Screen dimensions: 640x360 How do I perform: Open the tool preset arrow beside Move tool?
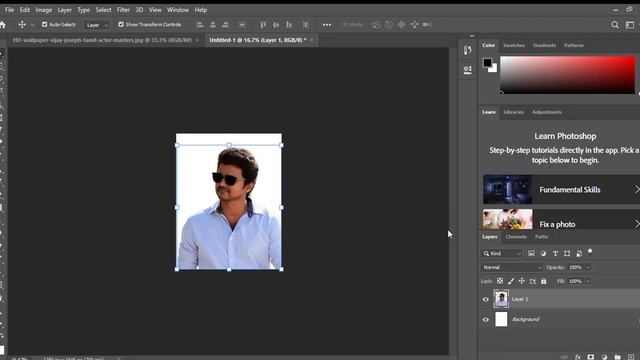pyautogui.click(x=32, y=25)
